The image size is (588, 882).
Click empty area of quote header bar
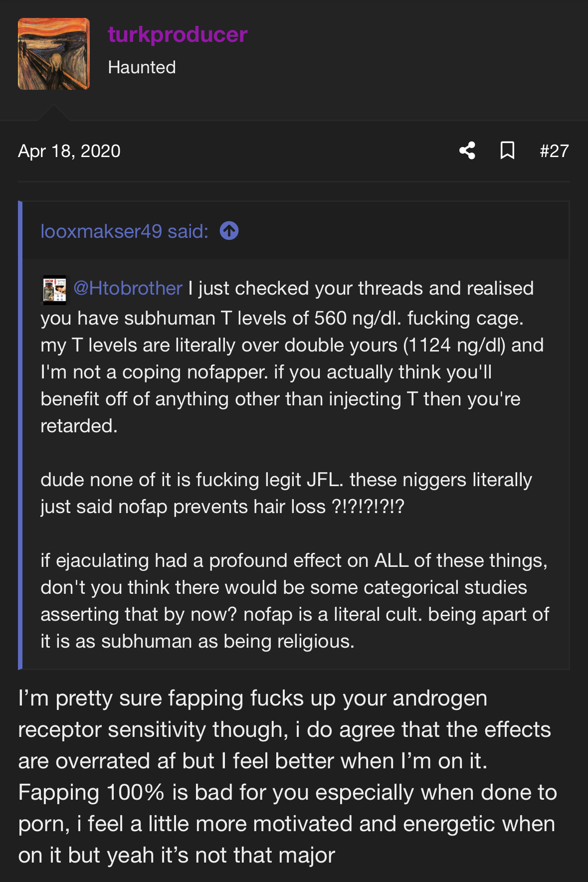399,230
